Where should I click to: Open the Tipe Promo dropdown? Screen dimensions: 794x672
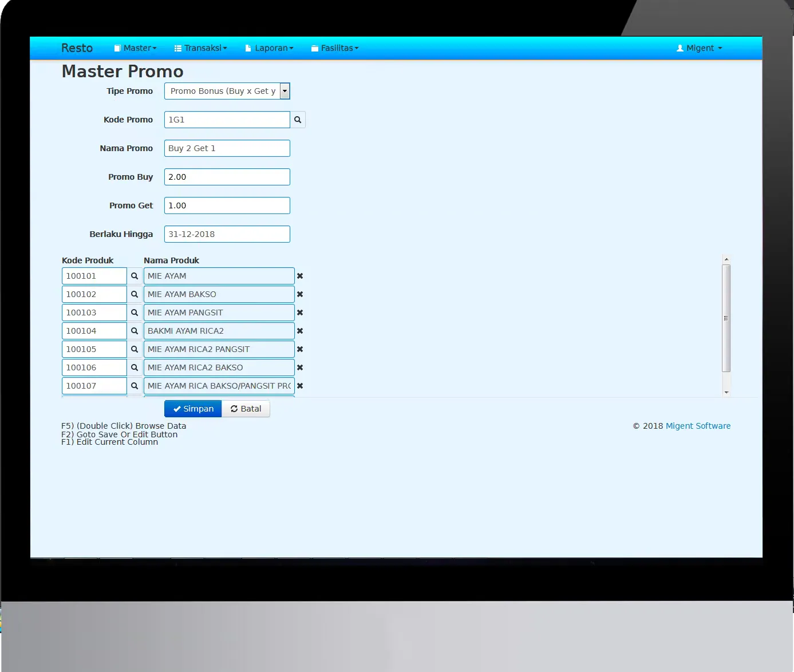coord(227,91)
